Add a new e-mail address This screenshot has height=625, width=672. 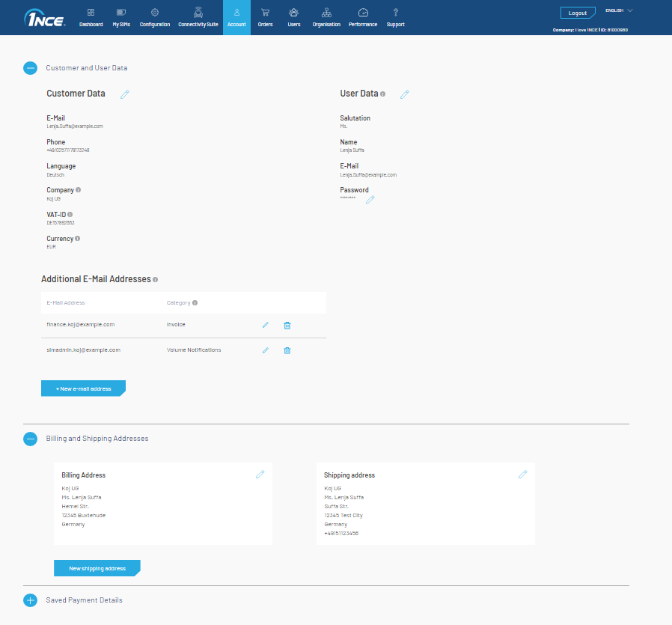pos(83,388)
